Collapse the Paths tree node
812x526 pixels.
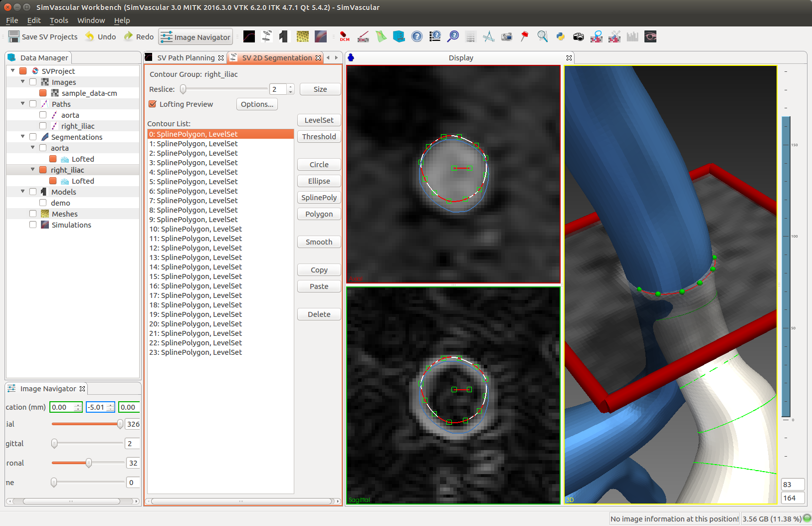(22, 103)
